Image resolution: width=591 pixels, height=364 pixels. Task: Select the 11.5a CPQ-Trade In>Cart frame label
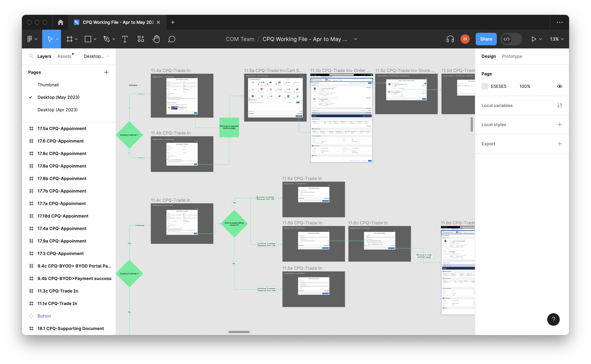point(273,70)
